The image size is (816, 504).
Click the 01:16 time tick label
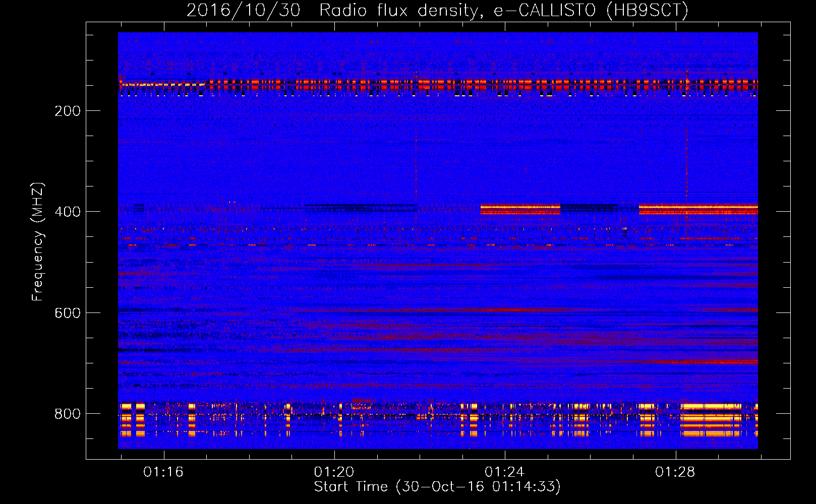(x=163, y=472)
